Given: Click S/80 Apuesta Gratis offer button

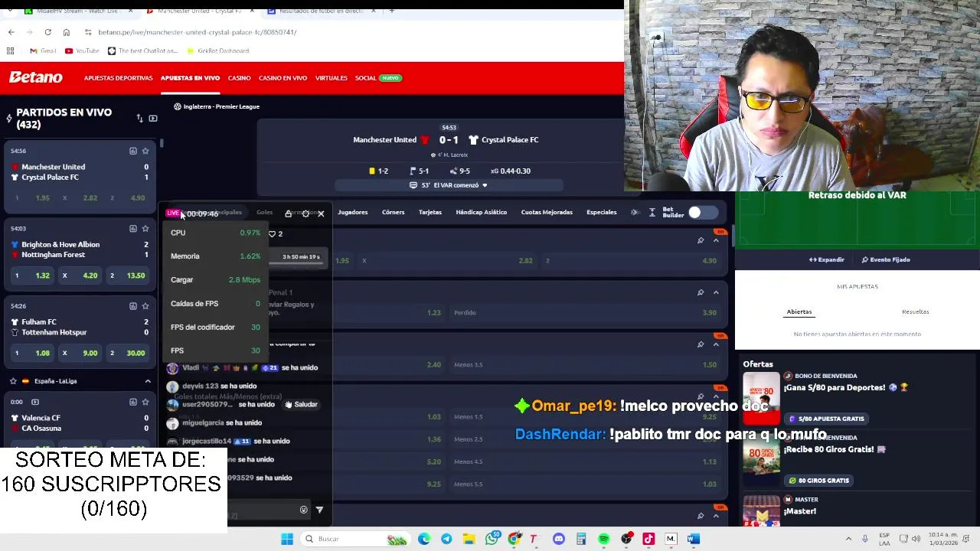Looking at the screenshot, I should coord(826,419).
